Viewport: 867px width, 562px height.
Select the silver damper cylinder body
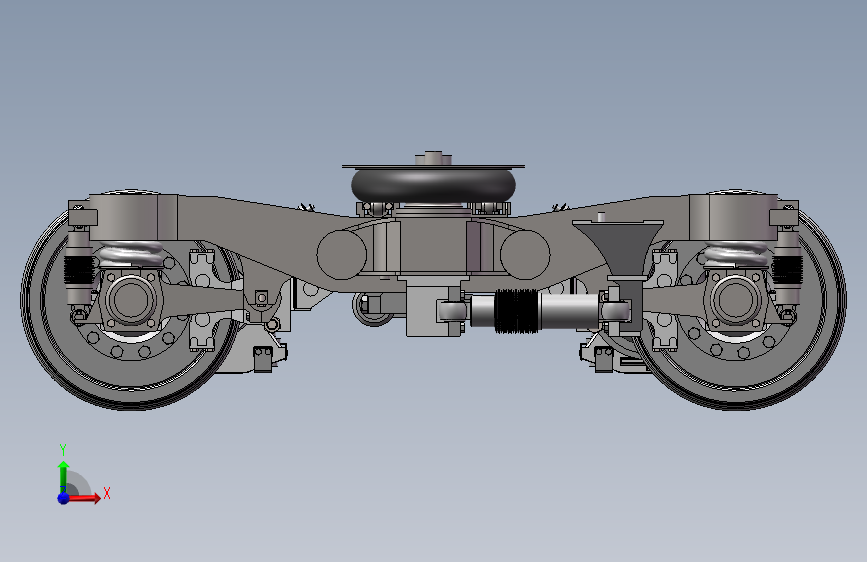570,311
